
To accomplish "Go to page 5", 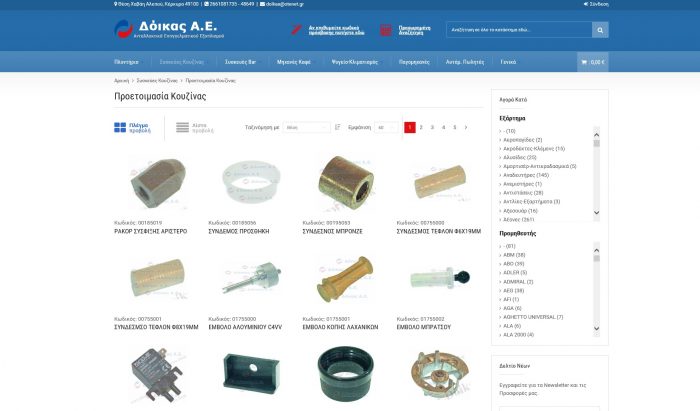I will [x=454, y=127].
